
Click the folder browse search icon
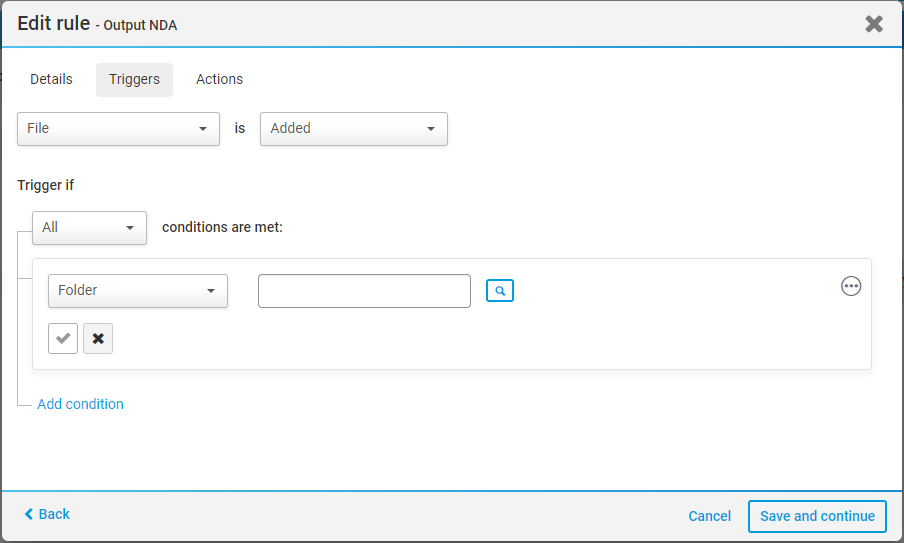pyautogui.click(x=500, y=291)
